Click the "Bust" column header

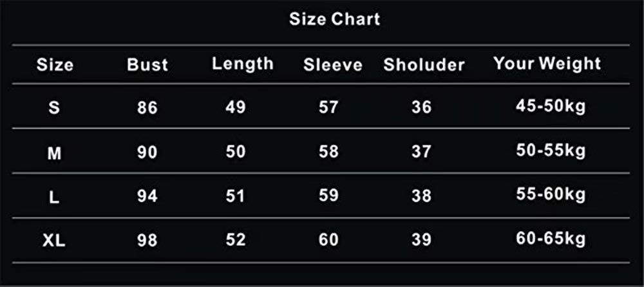pyautogui.click(x=147, y=65)
